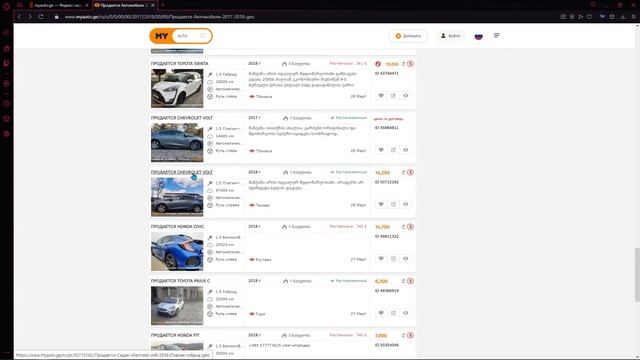Hide 14,200 Chevrolet Volt with eye icon

pos(406,204)
